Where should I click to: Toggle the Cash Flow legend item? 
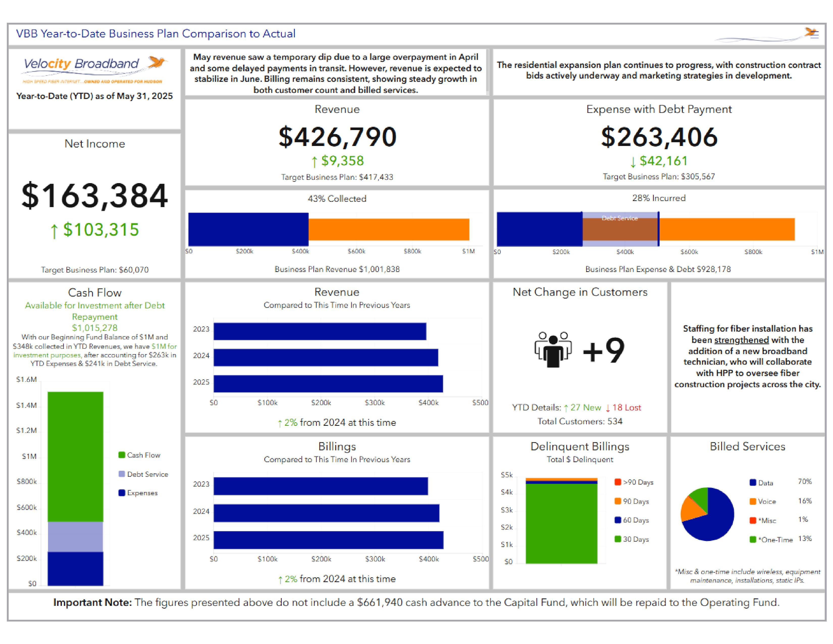(139, 455)
